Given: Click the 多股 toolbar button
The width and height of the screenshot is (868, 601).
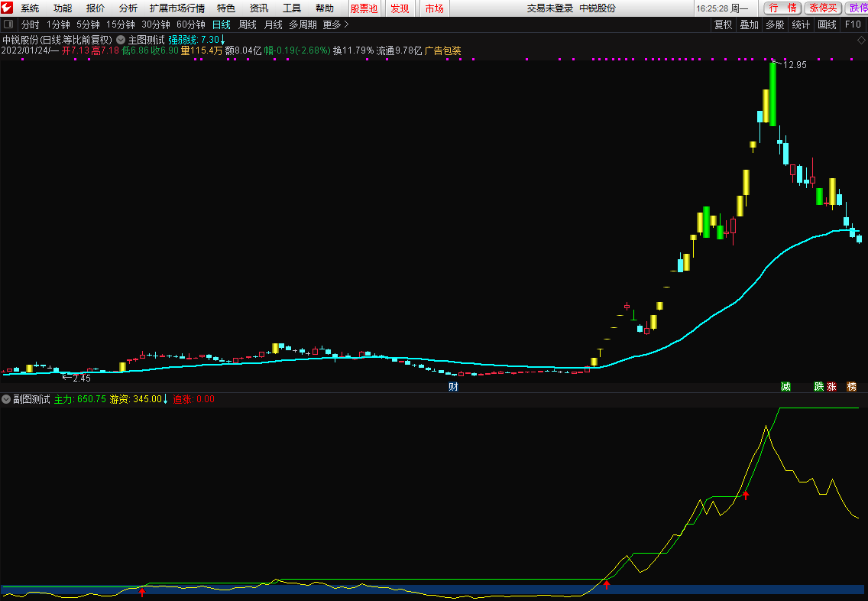Looking at the screenshot, I should tap(775, 24).
